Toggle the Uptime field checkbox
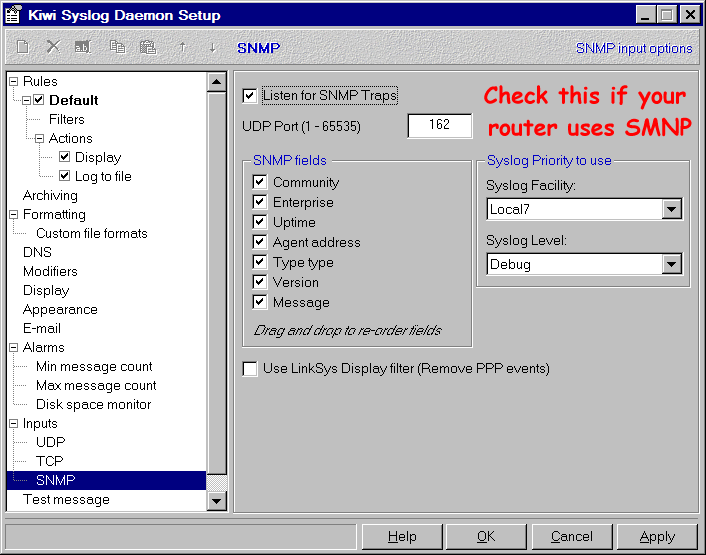 pos(260,222)
